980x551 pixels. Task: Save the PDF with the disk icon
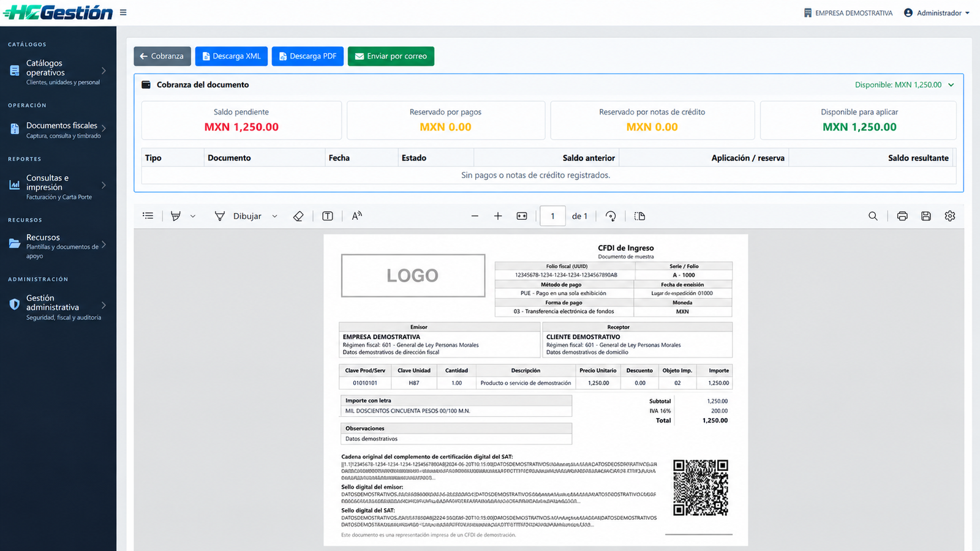(926, 216)
